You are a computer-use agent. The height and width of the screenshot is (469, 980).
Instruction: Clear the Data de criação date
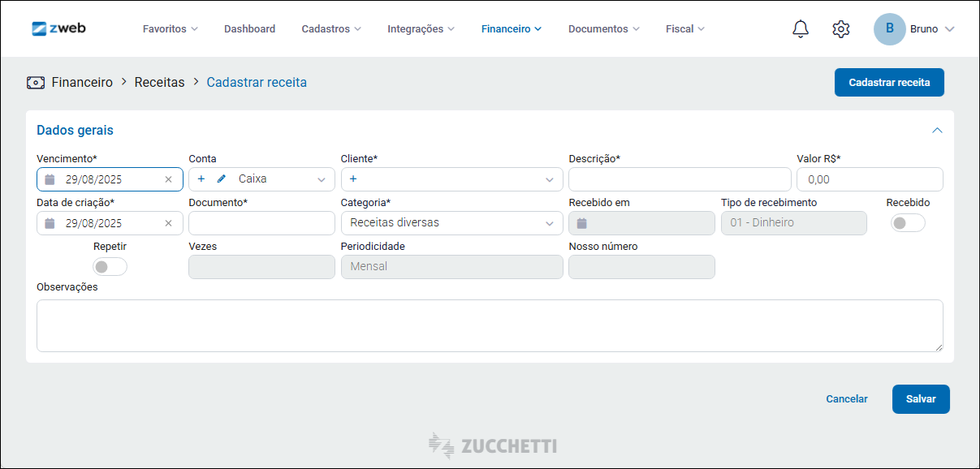[168, 223]
